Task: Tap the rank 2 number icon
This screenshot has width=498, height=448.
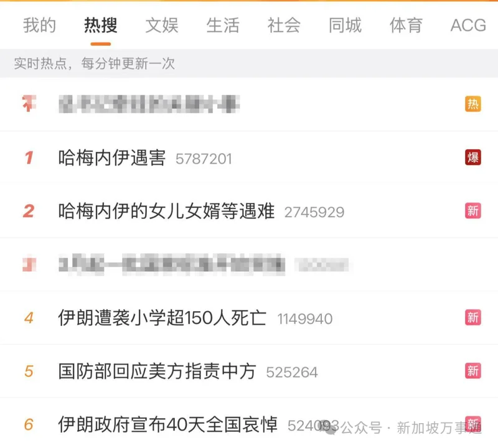Action: (x=29, y=211)
